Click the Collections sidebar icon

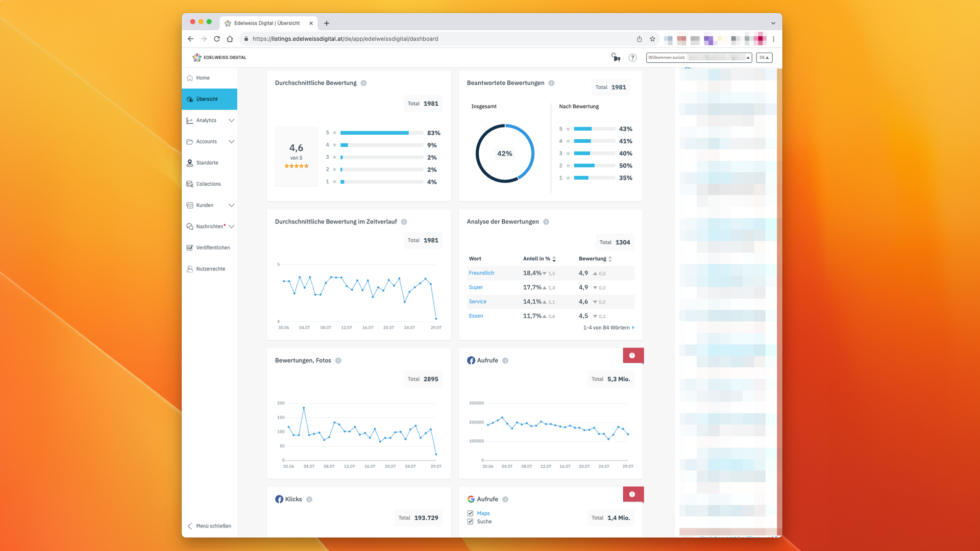(x=190, y=184)
